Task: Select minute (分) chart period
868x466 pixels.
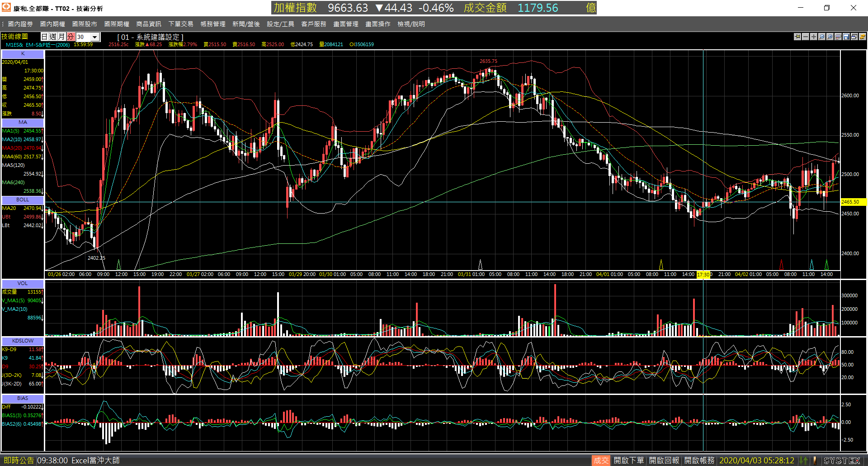Action: click(71, 37)
